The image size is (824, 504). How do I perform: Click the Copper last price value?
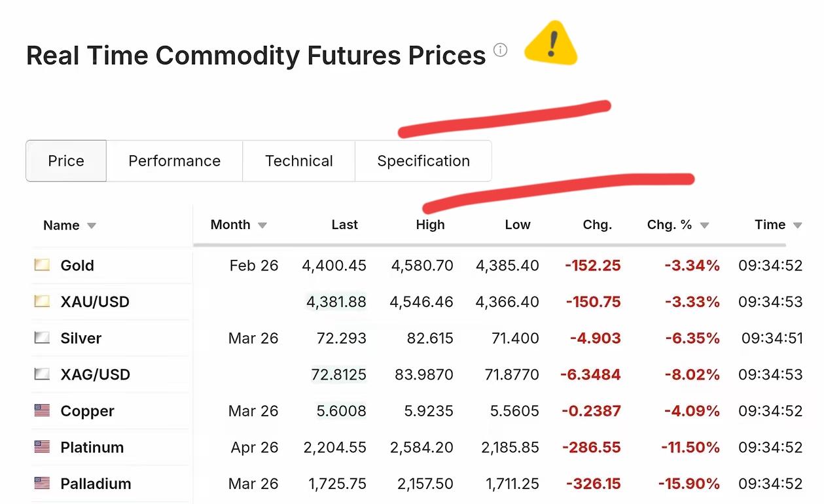[x=341, y=411]
